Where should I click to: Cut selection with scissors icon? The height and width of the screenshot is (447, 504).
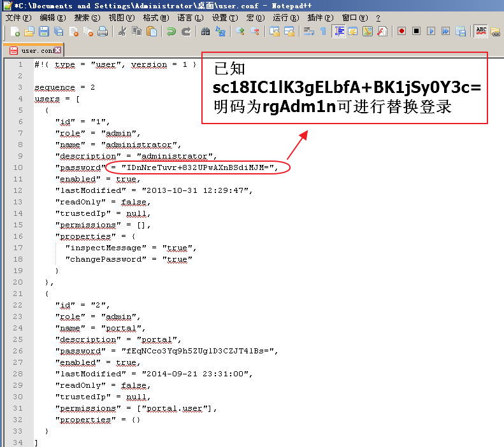pos(122,31)
